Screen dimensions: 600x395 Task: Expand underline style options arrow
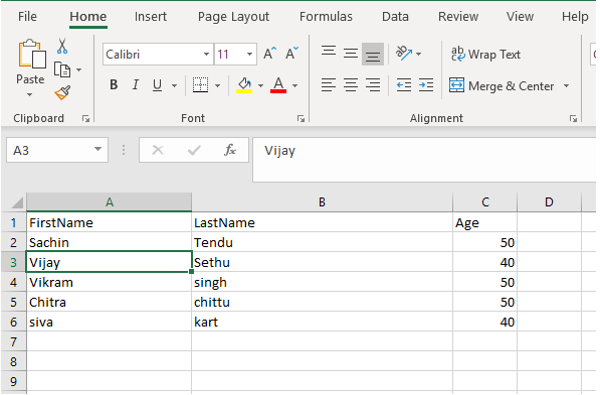[x=174, y=85]
